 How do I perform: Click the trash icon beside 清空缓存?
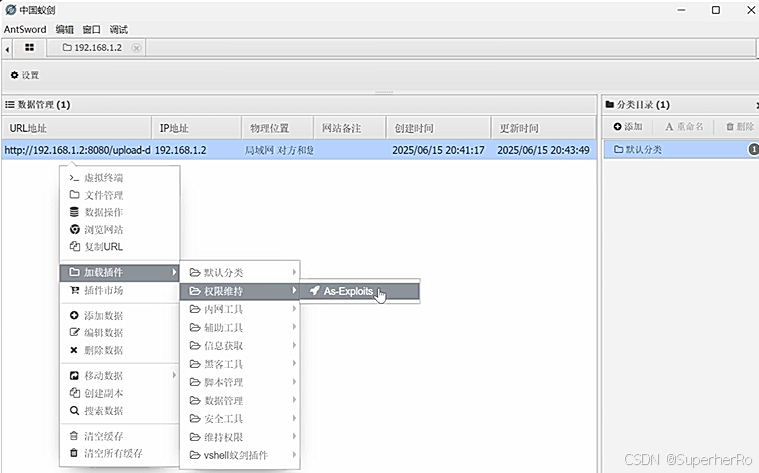point(74,436)
